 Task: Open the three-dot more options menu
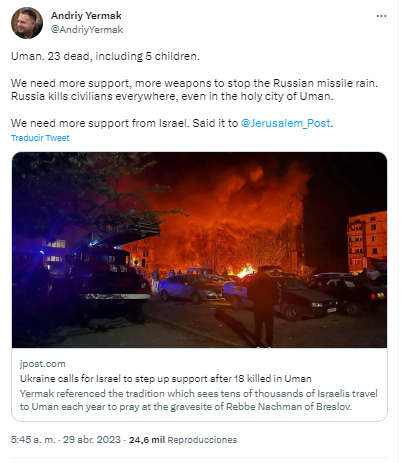[x=381, y=16]
